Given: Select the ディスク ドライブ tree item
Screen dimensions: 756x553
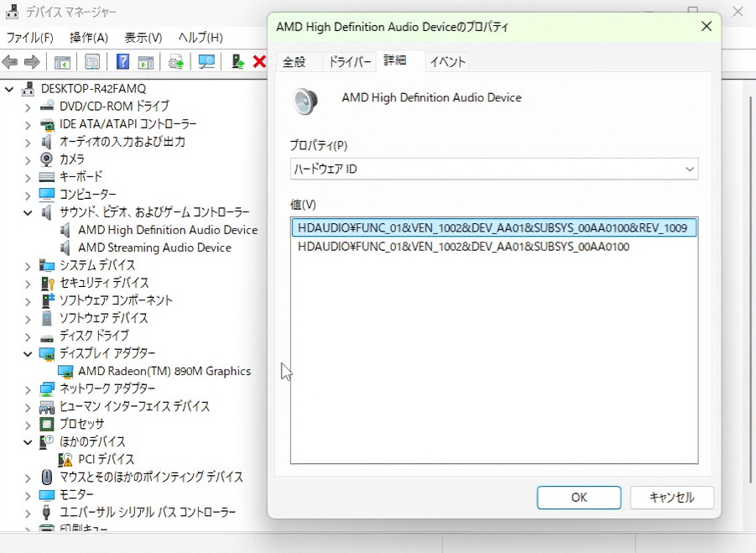Looking at the screenshot, I should pos(95,336).
